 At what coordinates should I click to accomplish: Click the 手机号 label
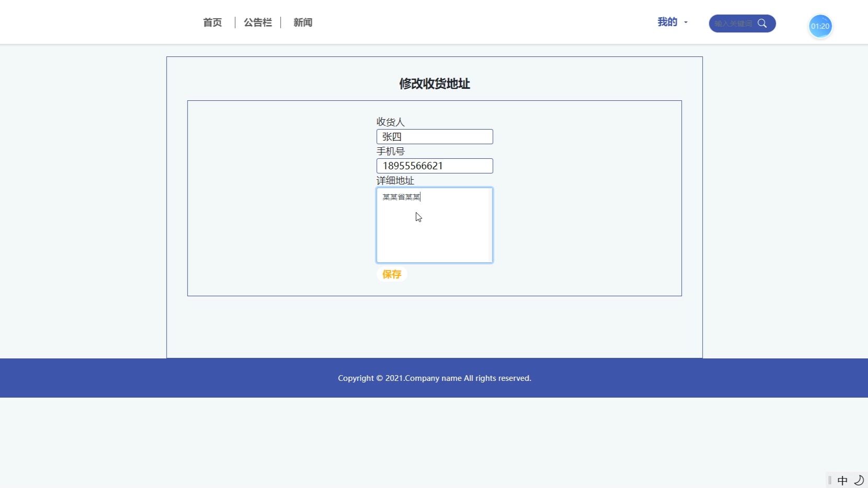tap(391, 151)
